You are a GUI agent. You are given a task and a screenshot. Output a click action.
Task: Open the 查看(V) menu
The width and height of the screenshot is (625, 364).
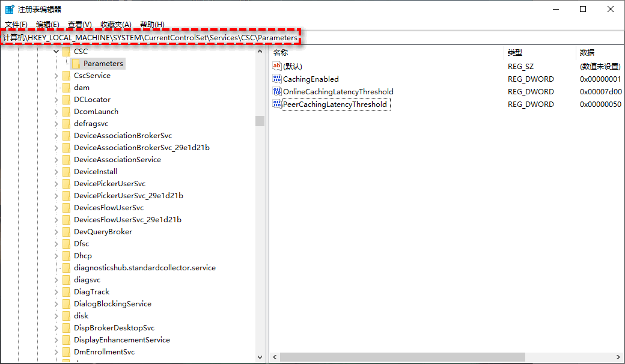79,25
